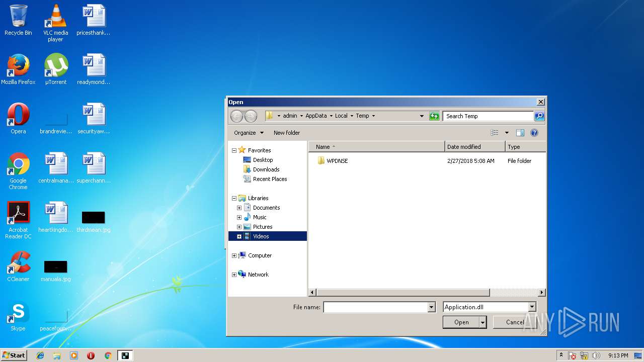Expand the Network tree node
The width and height of the screenshot is (644, 362).
(234, 275)
